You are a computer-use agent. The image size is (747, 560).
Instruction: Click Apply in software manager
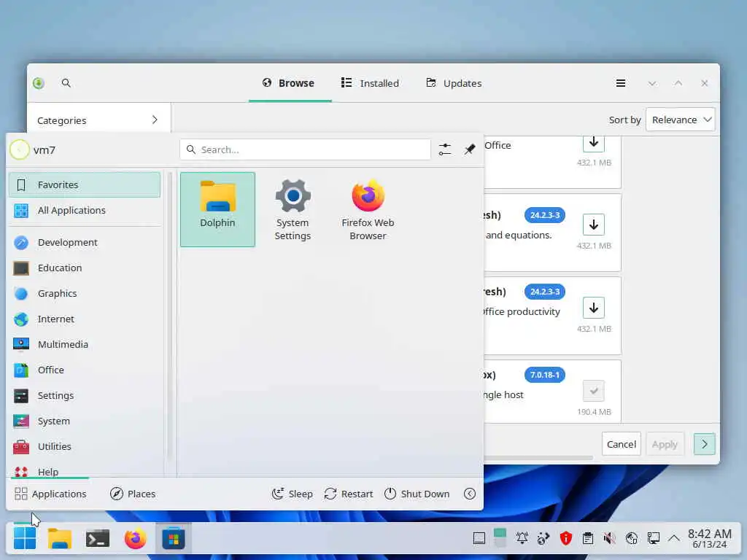665,444
